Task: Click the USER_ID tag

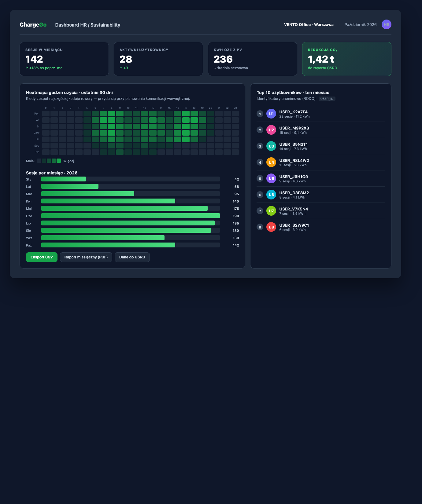Action: [327, 99]
